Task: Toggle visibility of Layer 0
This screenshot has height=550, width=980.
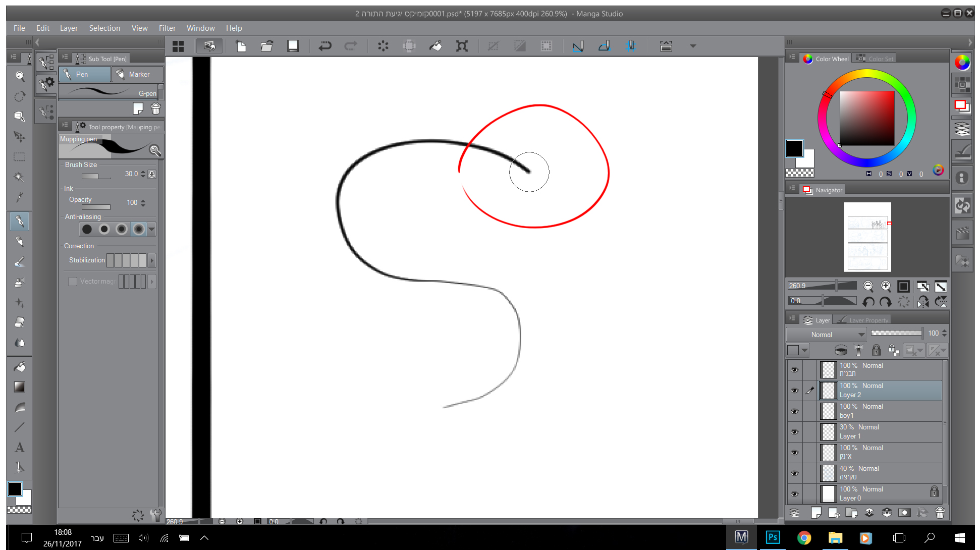Action: pyautogui.click(x=794, y=494)
